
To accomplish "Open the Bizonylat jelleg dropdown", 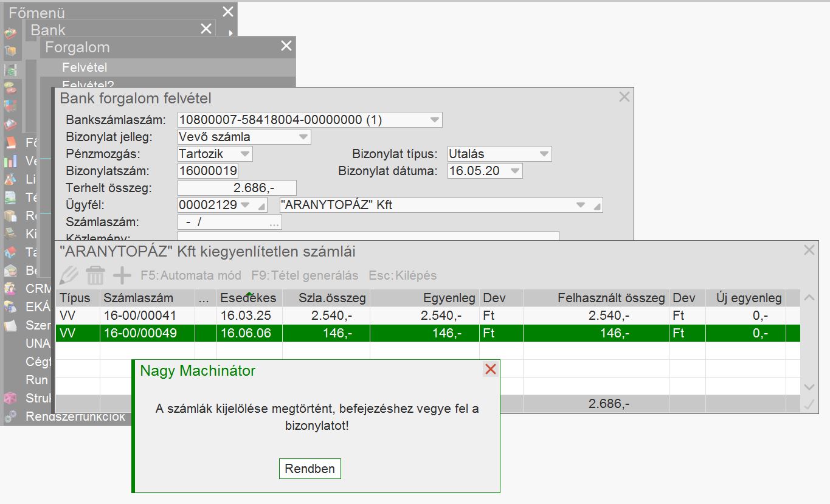I will [303, 137].
